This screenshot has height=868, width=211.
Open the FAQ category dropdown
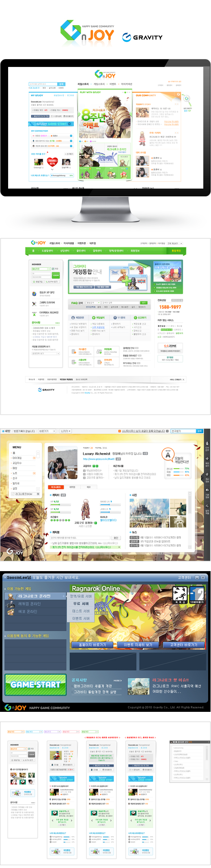tap(93, 303)
